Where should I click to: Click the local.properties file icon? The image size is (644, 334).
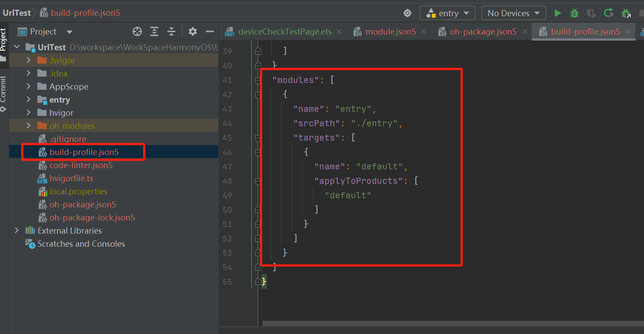pos(42,192)
